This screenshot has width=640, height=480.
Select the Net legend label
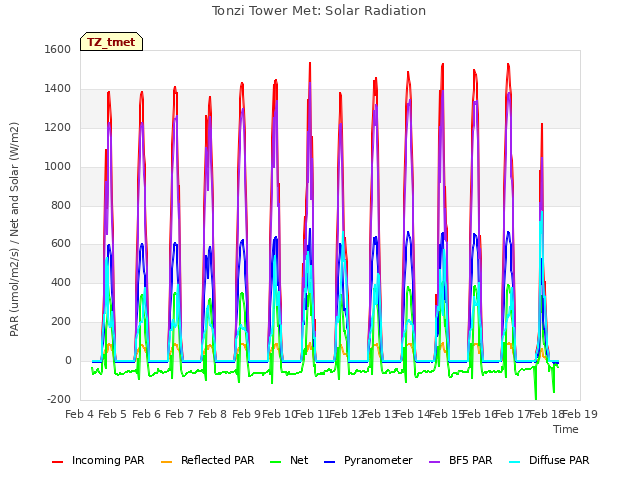click(x=299, y=460)
